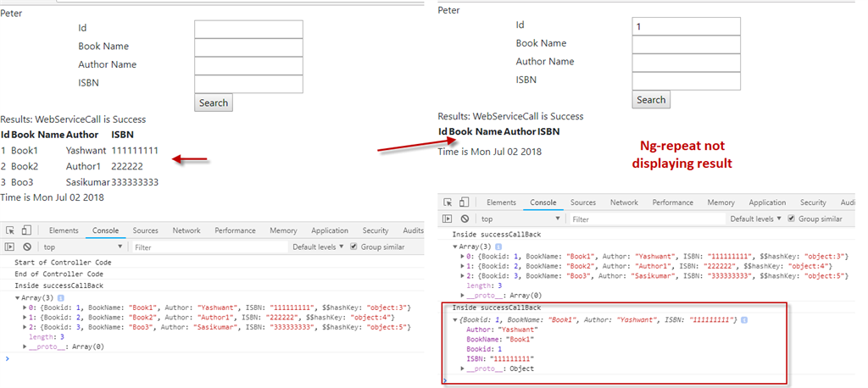Screen dimensions: 868x388
Task: Focus Book Name field in left page
Action: click(248, 47)
